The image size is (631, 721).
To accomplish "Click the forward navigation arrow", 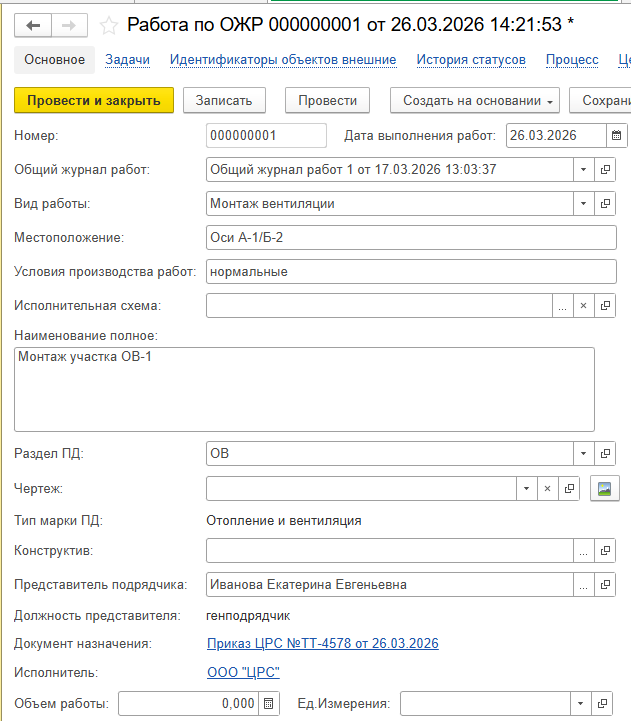I will click(x=69, y=25).
